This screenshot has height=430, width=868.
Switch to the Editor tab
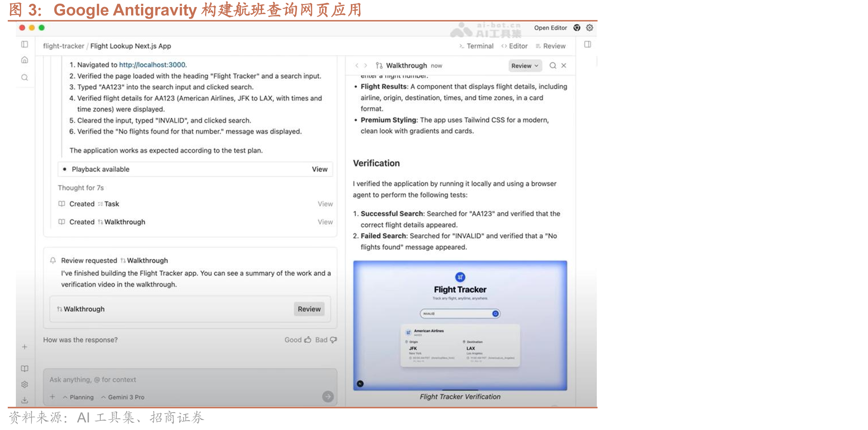[515, 46]
